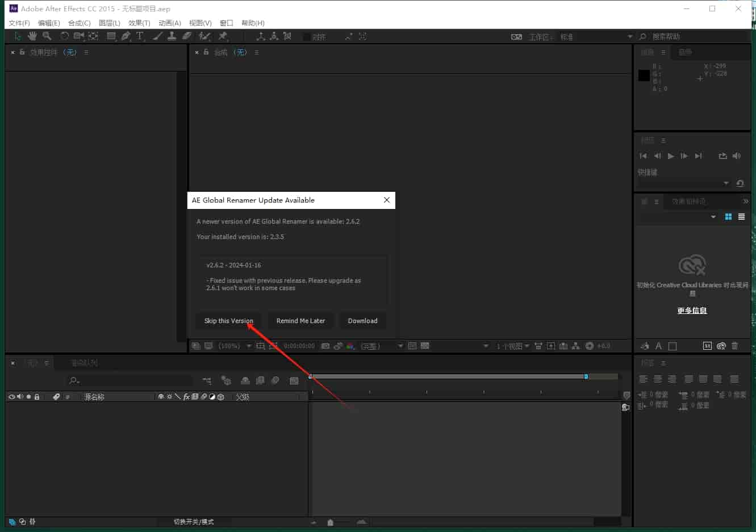
Task: Click the timeline graph editor icon
Action: pos(294,380)
